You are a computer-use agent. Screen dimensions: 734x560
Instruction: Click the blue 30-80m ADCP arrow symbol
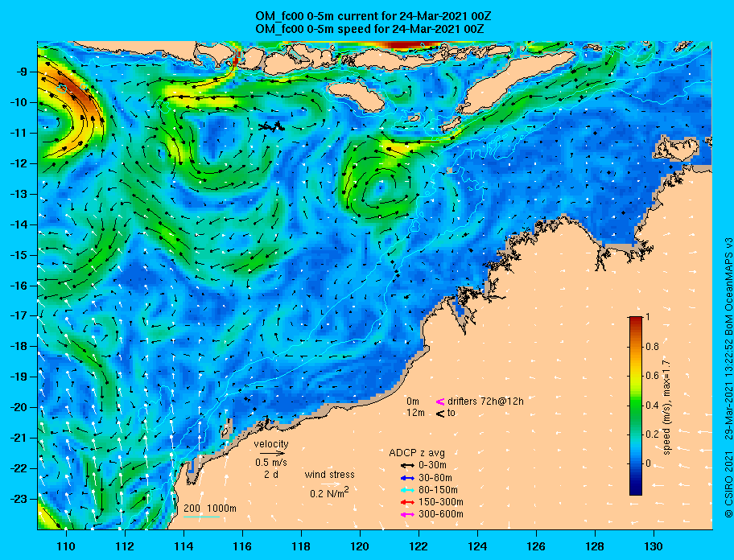pos(407,478)
